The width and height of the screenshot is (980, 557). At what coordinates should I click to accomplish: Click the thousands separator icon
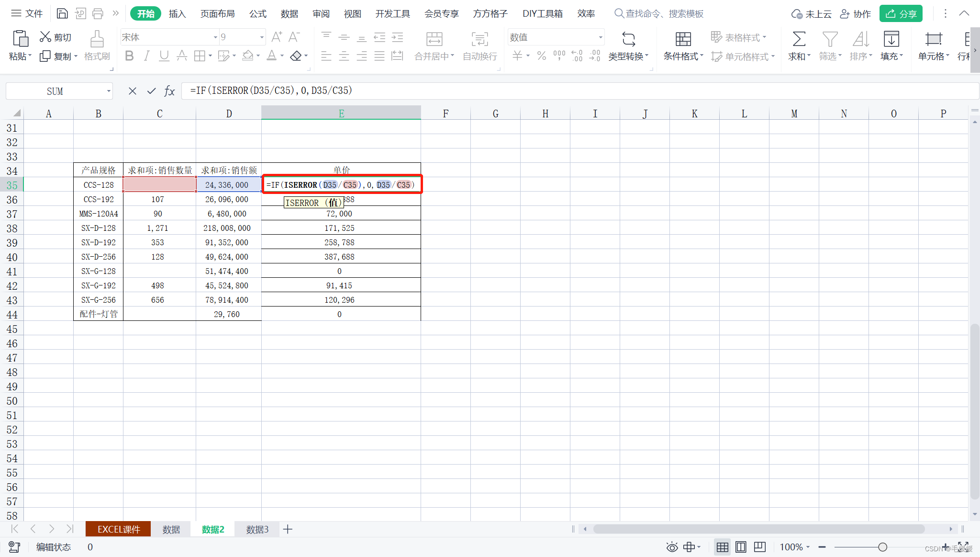(559, 56)
